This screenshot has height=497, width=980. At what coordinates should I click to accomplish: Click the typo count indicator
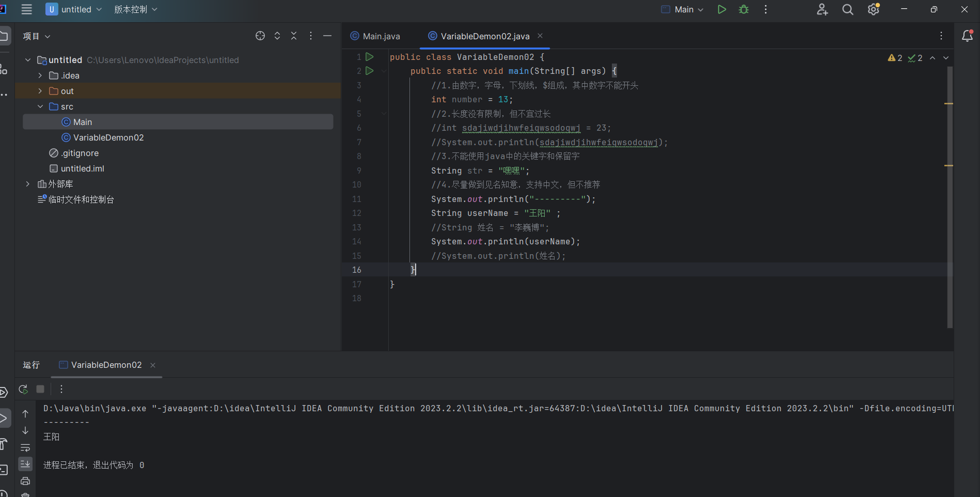[x=915, y=58]
